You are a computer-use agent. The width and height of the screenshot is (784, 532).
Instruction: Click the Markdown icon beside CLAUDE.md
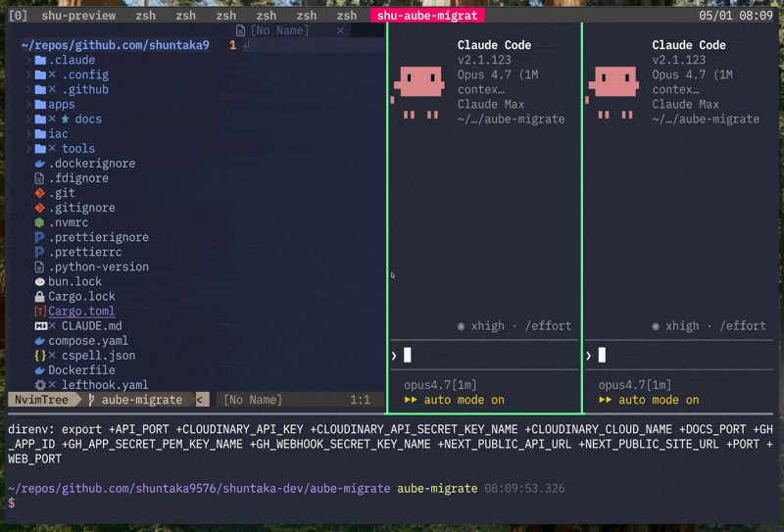coord(41,326)
